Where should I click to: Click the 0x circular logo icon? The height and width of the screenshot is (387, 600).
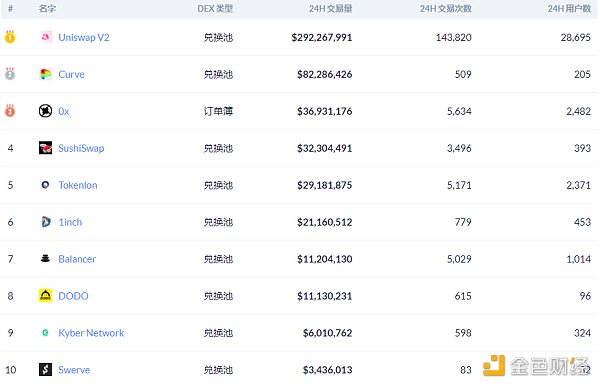pyautogui.click(x=46, y=111)
